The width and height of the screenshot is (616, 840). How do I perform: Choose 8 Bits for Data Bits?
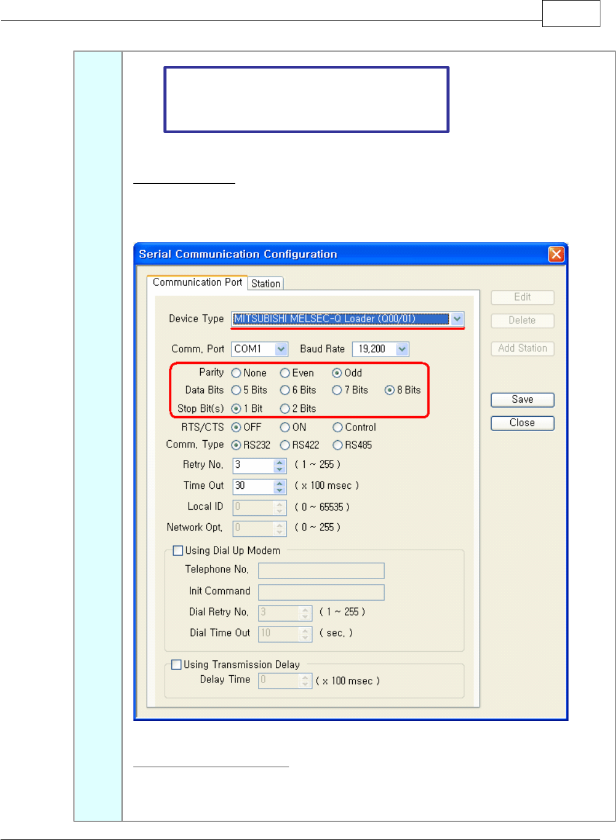pos(389,390)
